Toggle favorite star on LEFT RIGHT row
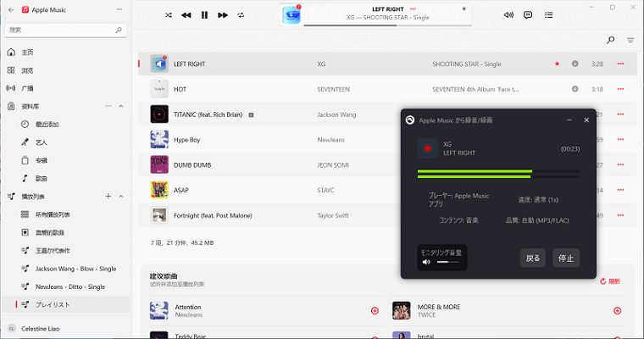The width and height of the screenshot is (644, 339). click(x=557, y=64)
